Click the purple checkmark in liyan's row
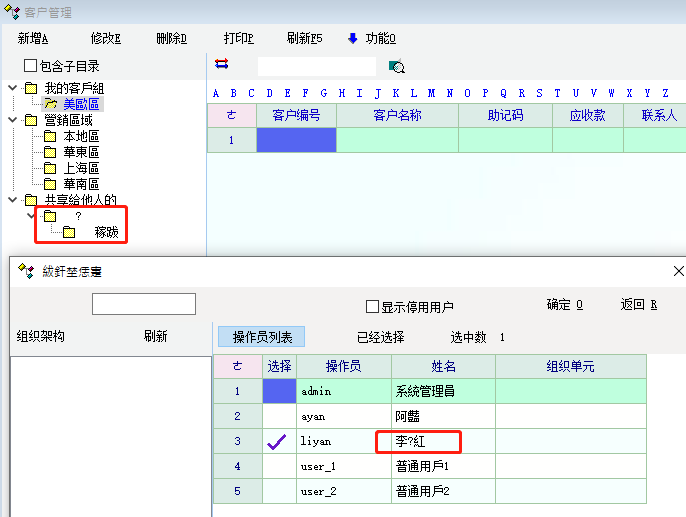The height and width of the screenshot is (517, 686). coord(279,441)
